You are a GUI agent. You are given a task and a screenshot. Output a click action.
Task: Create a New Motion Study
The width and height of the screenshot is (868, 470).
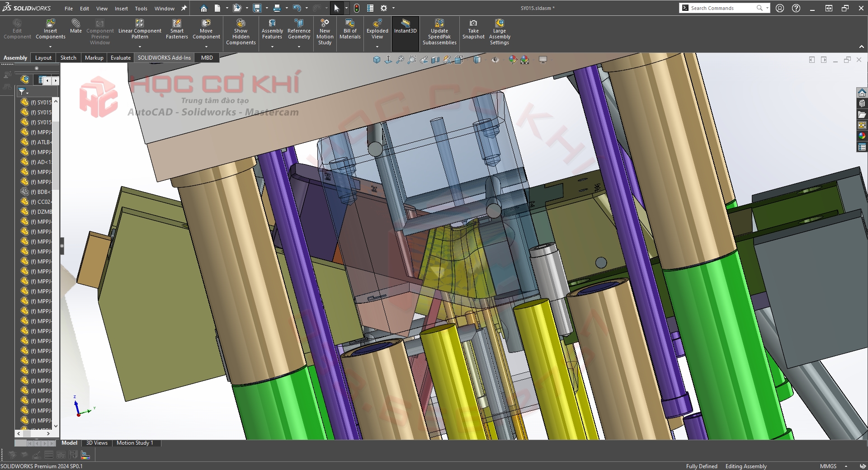325,32
